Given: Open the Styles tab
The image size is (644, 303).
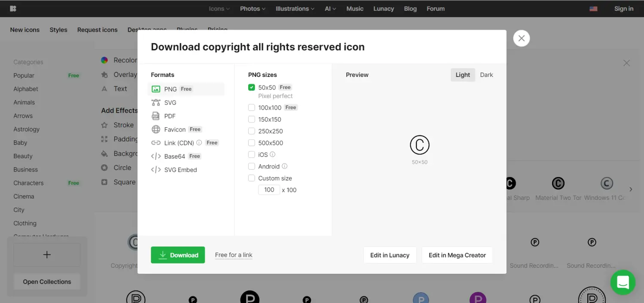Looking at the screenshot, I should (58, 30).
